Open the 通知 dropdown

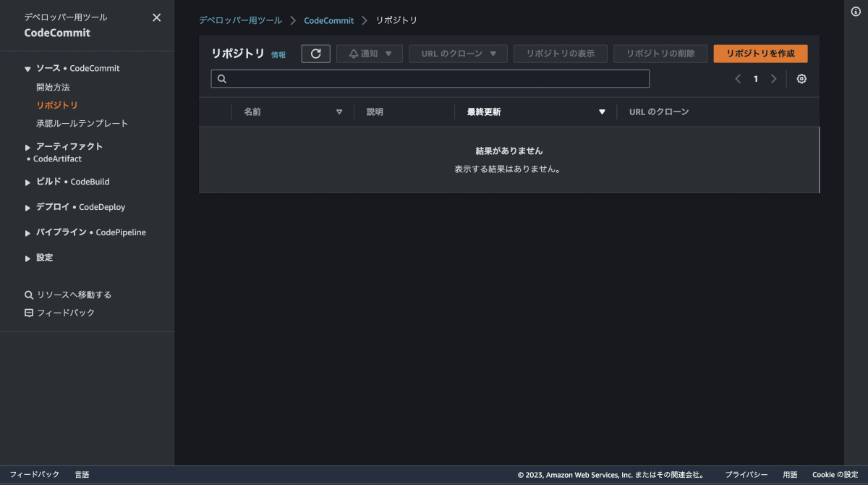pos(370,54)
